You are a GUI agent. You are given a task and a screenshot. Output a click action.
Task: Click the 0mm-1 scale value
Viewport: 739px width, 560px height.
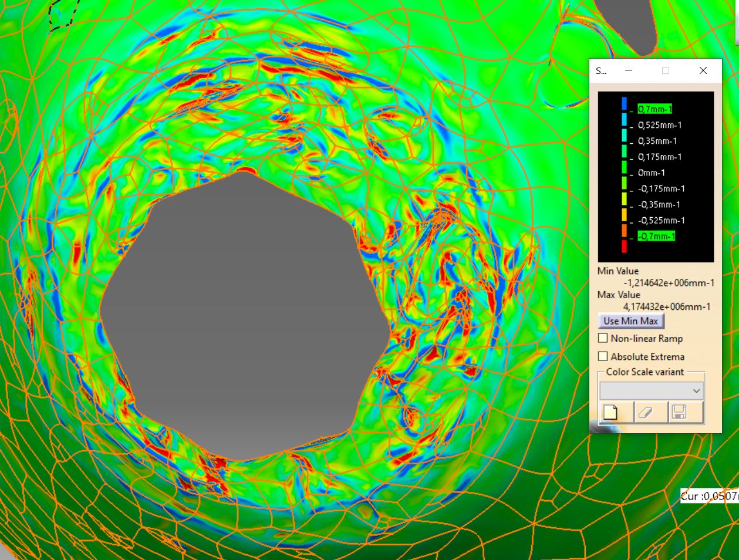pos(652,173)
